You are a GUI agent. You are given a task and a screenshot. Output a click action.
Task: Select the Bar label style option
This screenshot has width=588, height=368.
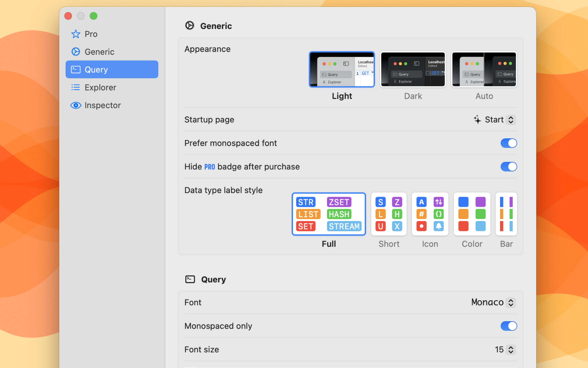506,214
